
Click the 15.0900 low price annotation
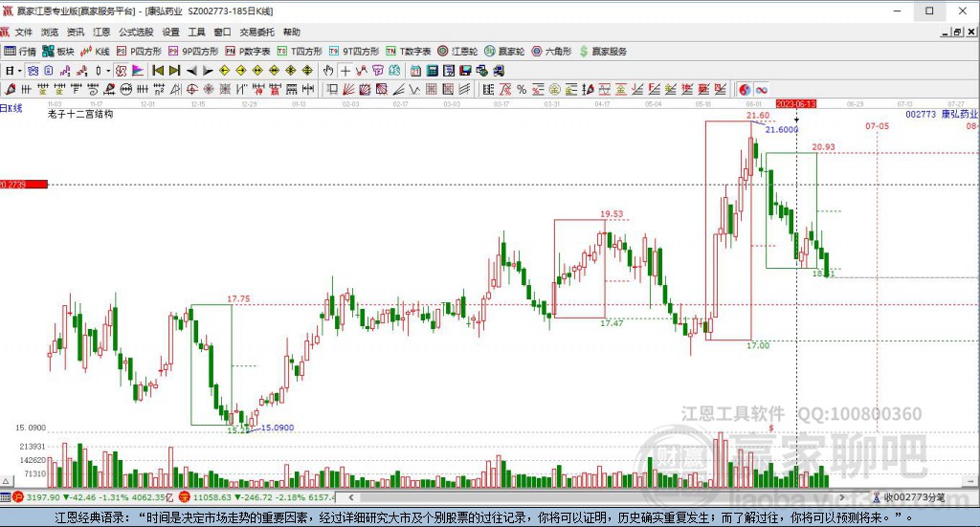pyautogui.click(x=277, y=428)
